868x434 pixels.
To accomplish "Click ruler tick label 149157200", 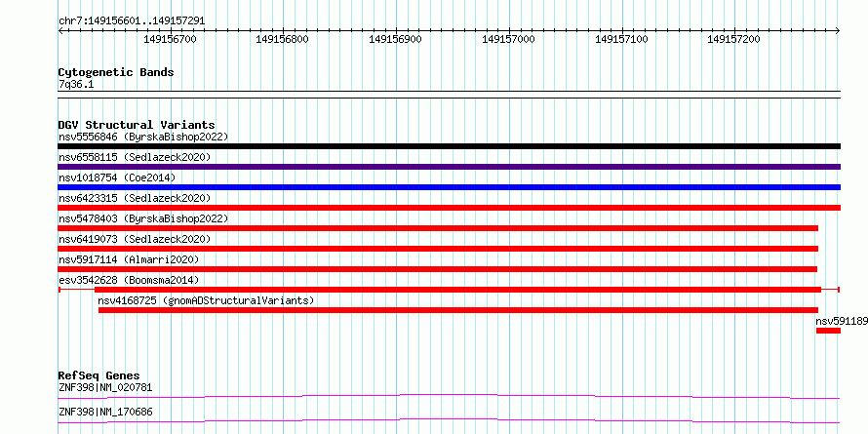I will coord(733,39).
